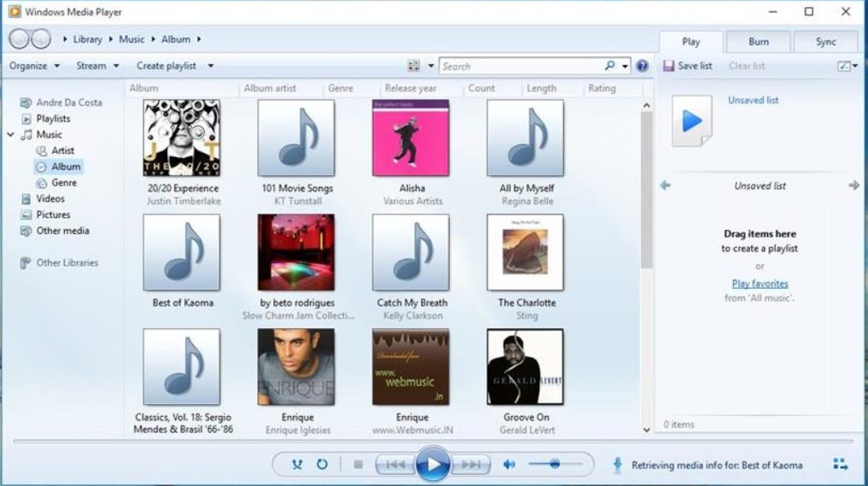The width and height of the screenshot is (868, 486).
Task: Click the Forward navigation button
Action: pyautogui.click(x=40, y=38)
